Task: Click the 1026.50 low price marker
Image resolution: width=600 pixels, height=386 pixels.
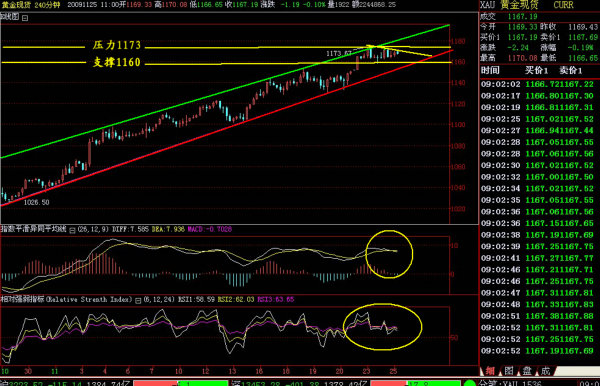Action: (x=37, y=202)
